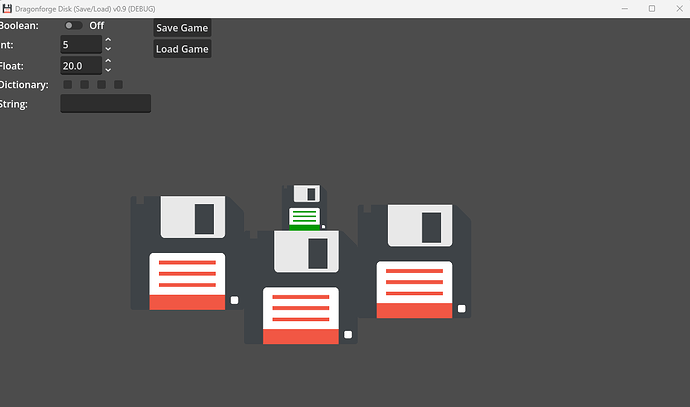Select the center red floppy disk
The width and height of the screenshot is (690, 407).
(301, 287)
